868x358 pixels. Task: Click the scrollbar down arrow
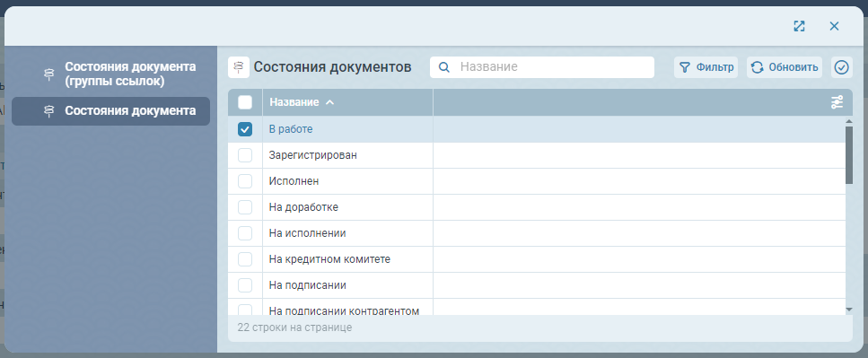[848, 310]
